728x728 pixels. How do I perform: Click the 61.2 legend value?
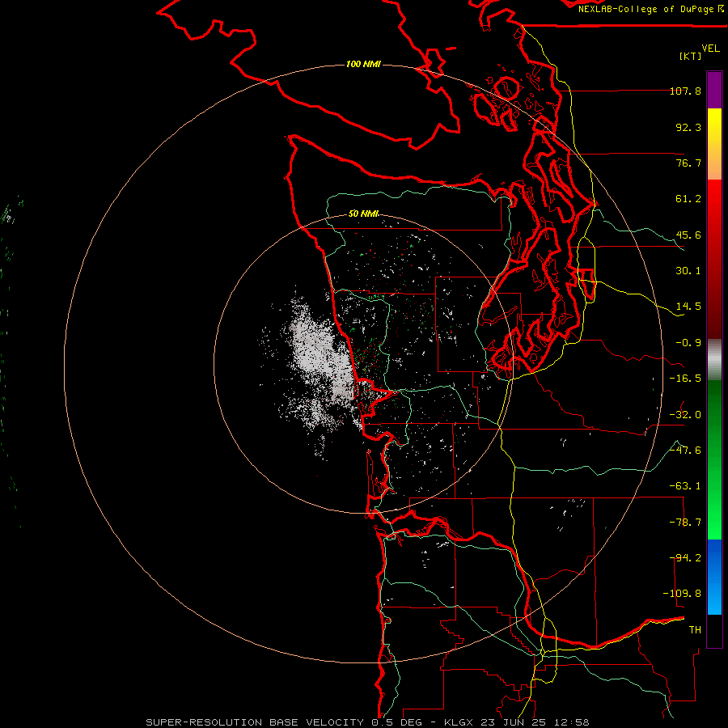(688, 199)
